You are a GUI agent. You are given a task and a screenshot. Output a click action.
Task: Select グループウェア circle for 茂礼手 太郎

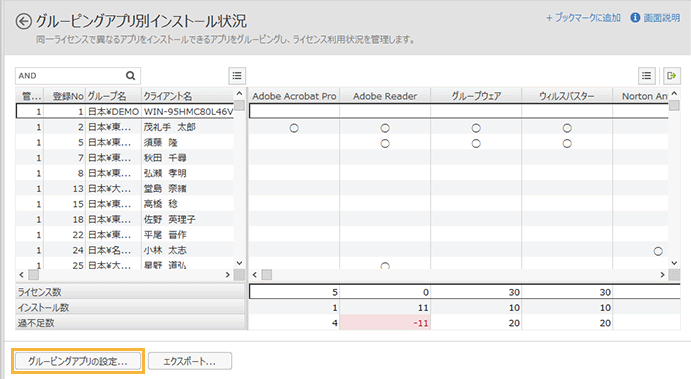click(476, 128)
